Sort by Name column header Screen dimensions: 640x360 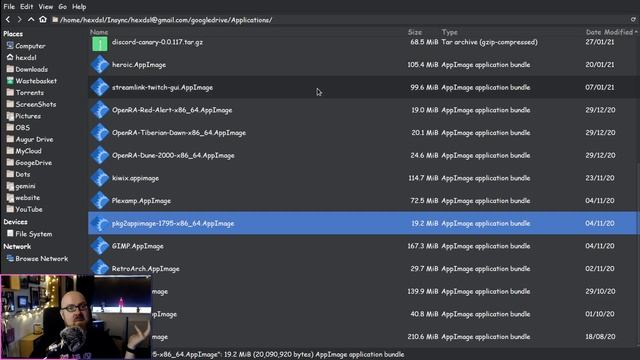point(99,32)
